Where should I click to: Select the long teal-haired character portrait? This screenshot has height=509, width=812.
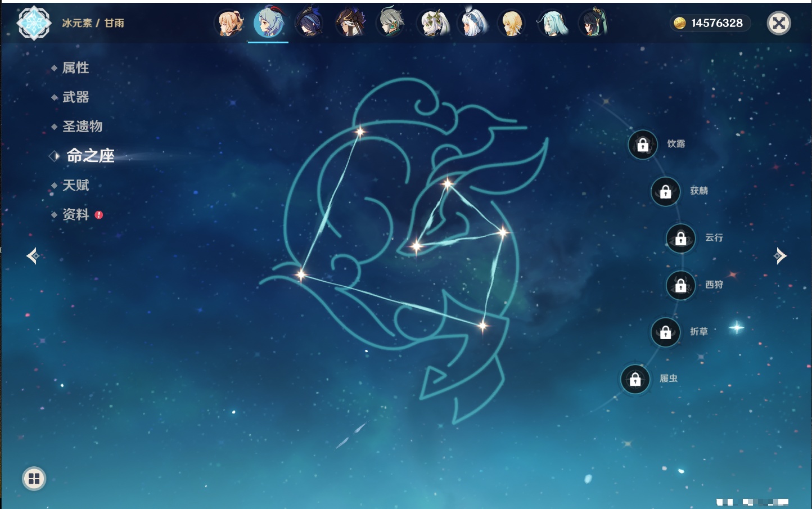[553, 23]
